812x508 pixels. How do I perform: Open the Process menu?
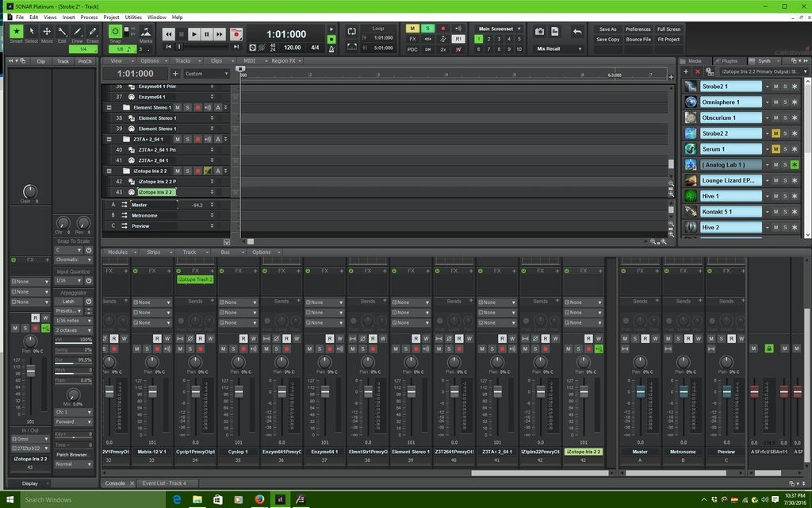point(89,17)
